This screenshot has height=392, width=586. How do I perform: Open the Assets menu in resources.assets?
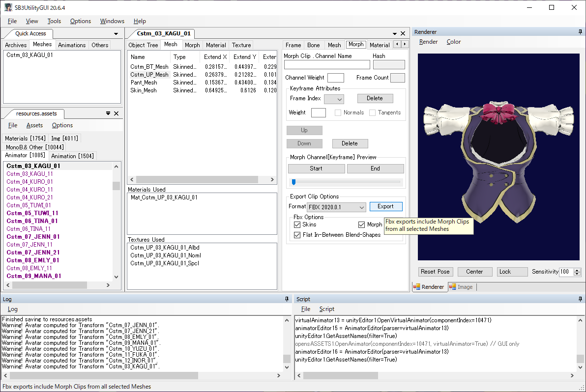[34, 125]
